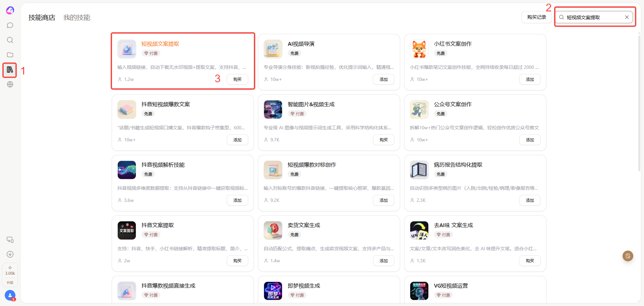Open the folder icon in sidebar

click(10, 55)
